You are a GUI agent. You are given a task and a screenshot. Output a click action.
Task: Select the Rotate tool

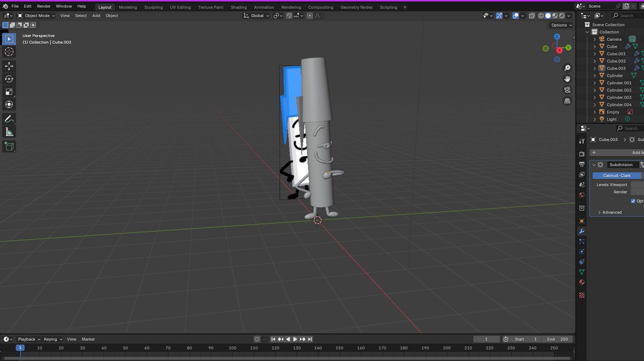[x=9, y=79]
